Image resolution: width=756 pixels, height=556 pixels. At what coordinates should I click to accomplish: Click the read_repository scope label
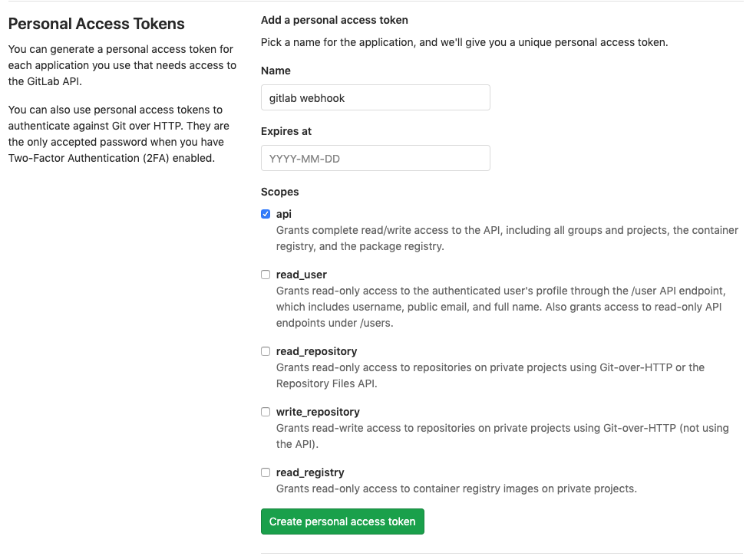point(316,350)
